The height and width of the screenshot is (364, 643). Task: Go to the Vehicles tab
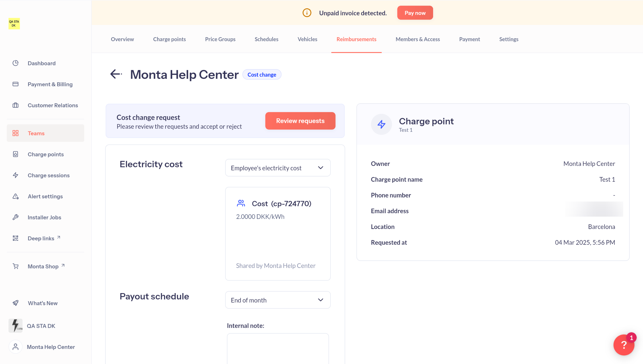click(307, 39)
